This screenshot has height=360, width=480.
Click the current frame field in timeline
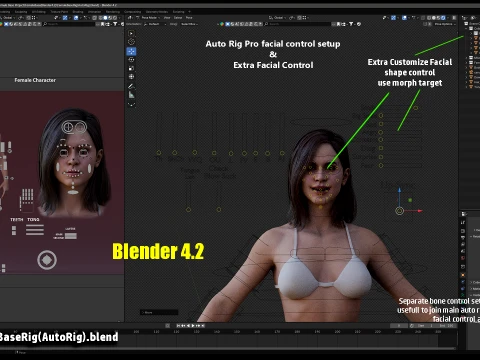(399, 325)
